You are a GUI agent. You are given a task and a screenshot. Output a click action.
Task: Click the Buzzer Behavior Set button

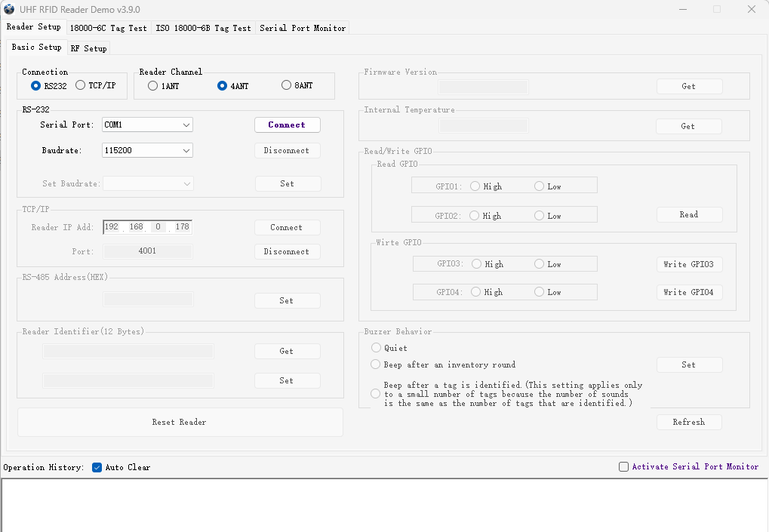pos(689,364)
